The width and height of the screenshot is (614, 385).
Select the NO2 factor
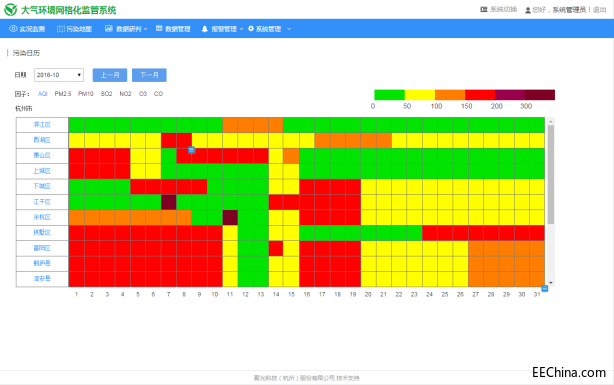125,94
